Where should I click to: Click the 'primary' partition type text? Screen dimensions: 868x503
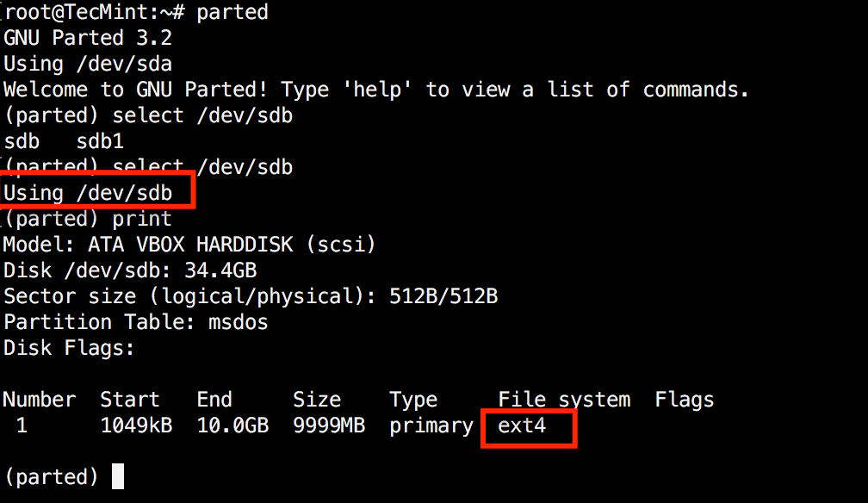coord(431,425)
